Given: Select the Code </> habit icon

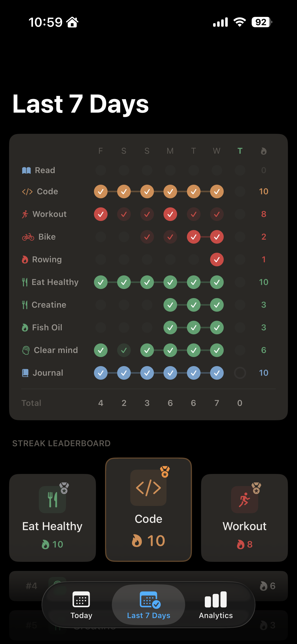Looking at the screenshot, I should coord(27,191).
